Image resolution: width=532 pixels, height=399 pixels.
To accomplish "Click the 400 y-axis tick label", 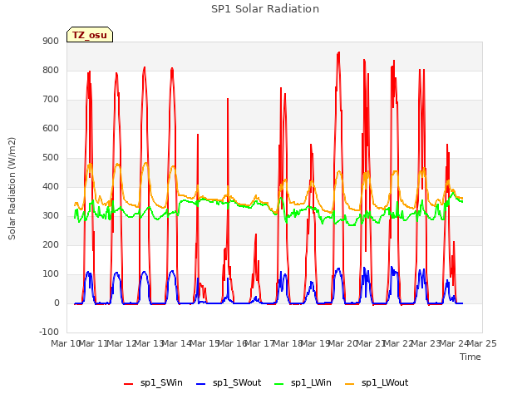I will (x=51, y=186).
